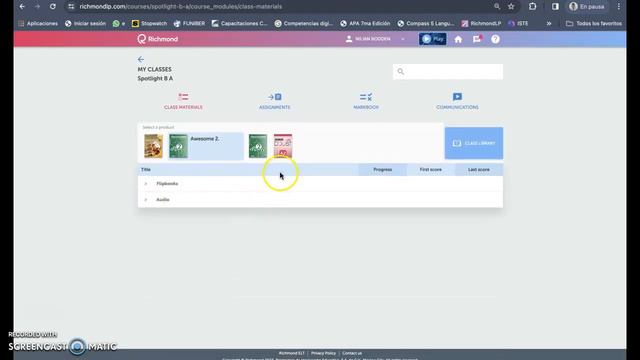
Task: Select the second green book cover product
Action: [258, 146]
